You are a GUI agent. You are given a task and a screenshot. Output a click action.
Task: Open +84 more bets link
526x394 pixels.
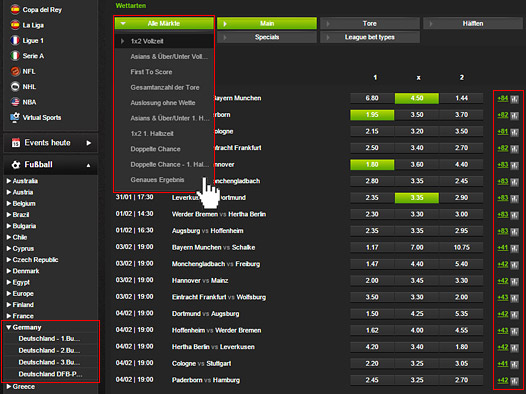(x=503, y=99)
